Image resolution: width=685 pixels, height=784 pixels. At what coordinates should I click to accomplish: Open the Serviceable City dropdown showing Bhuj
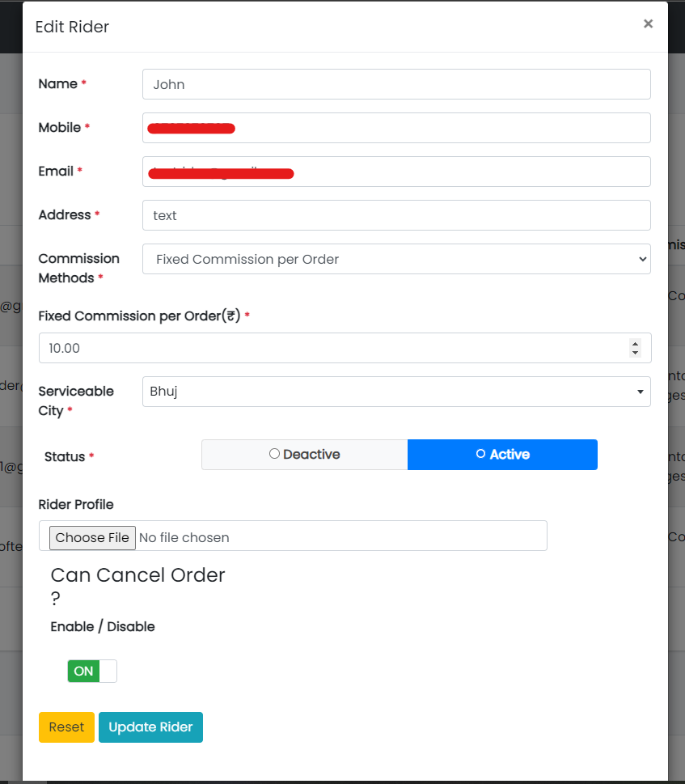click(396, 392)
